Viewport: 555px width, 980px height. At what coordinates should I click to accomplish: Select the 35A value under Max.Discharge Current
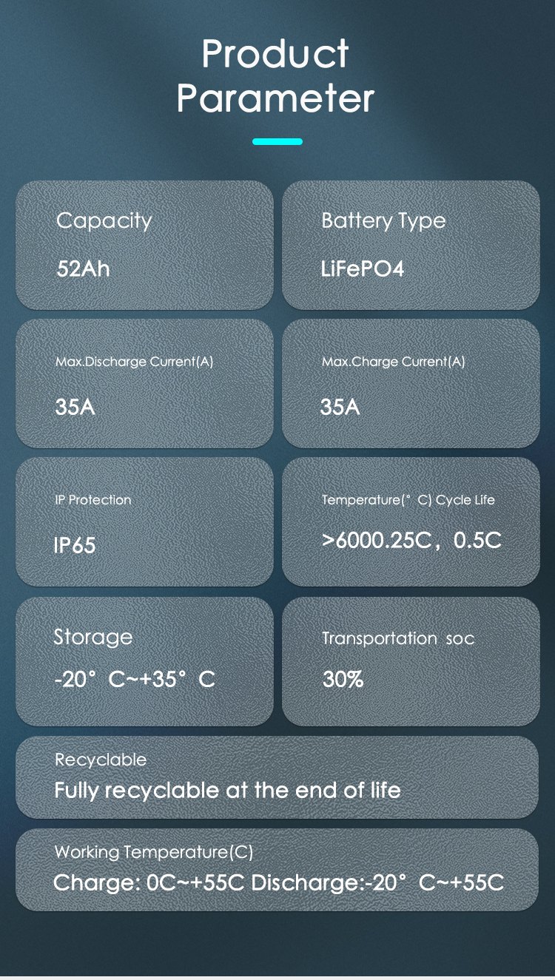coord(75,408)
